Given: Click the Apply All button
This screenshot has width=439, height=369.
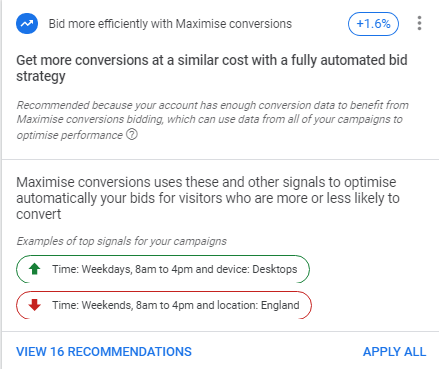Looking at the screenshot, I should click(394, 352).
